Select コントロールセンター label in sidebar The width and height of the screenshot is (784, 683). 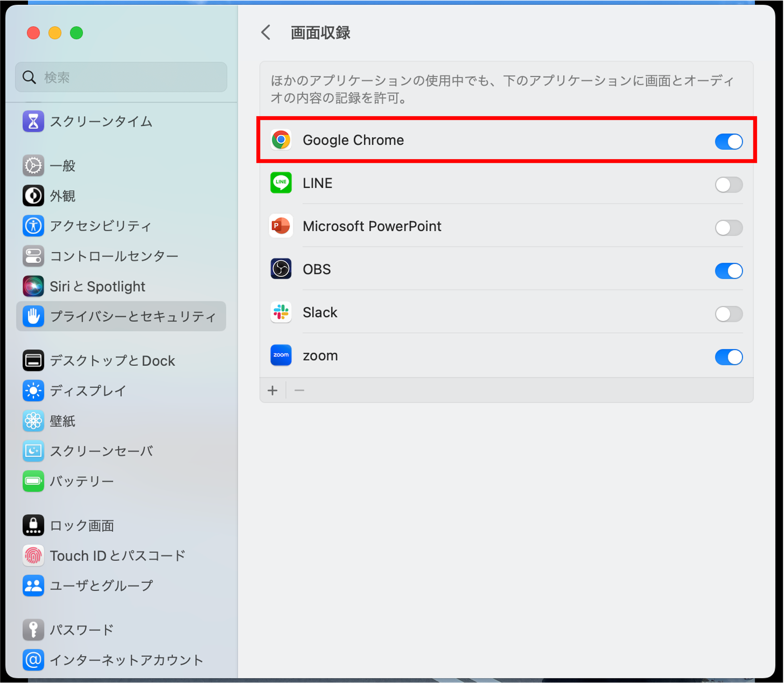click(x=114, y=256)
